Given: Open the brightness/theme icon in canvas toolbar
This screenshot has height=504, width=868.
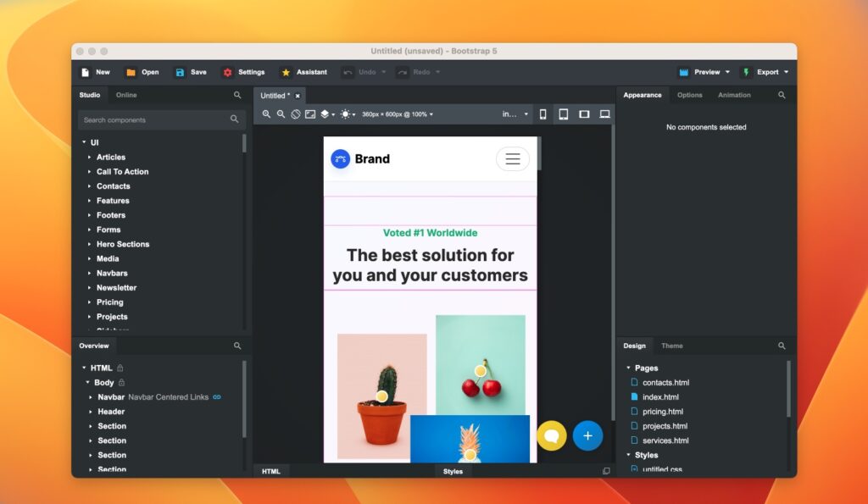Looking at the screenshot, I should click(x=345, y=114).
